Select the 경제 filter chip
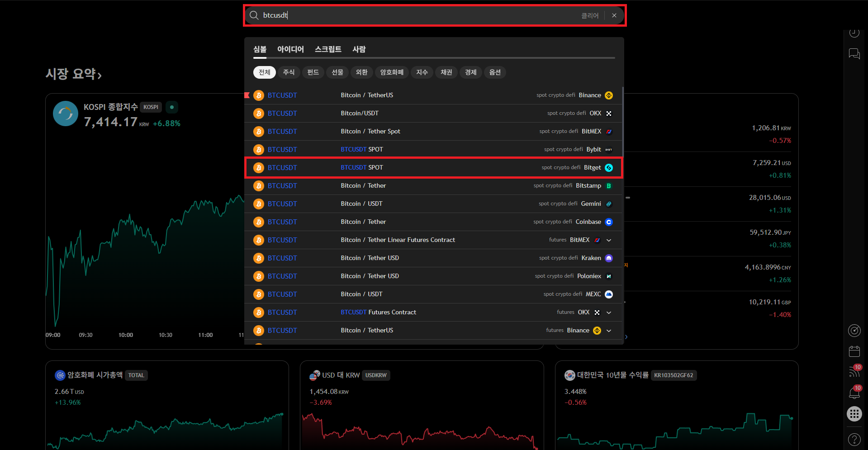 [471, 72]
